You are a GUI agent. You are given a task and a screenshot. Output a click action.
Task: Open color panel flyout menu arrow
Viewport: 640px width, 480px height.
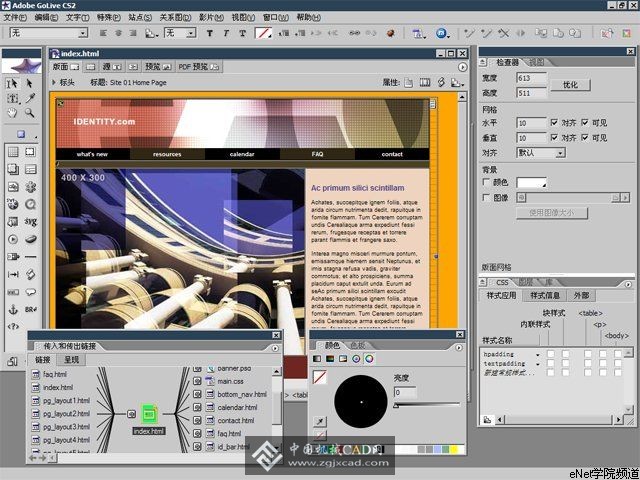(459, 348)
